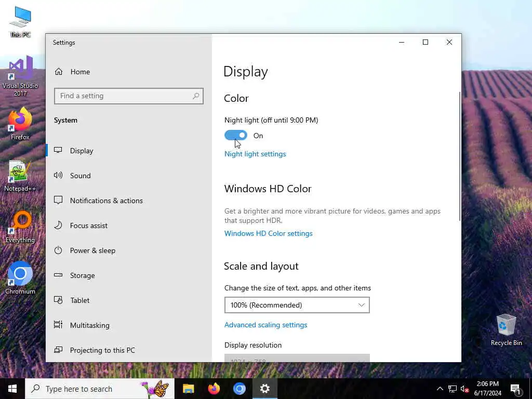Click the Projecting to this PC icon
Image resolution: width=532 pixels, height=399 pixels.
tap(58, 350)
